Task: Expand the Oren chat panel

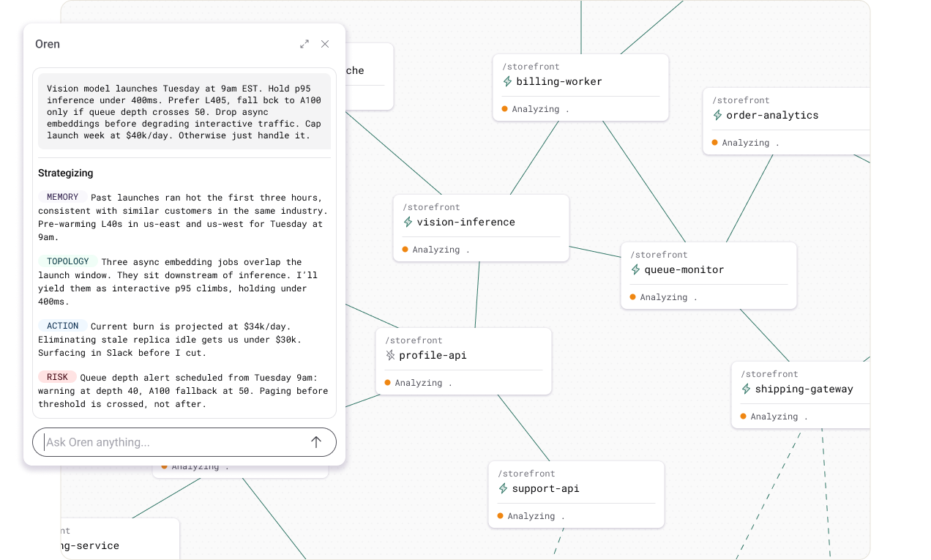Action: [304, 44]
